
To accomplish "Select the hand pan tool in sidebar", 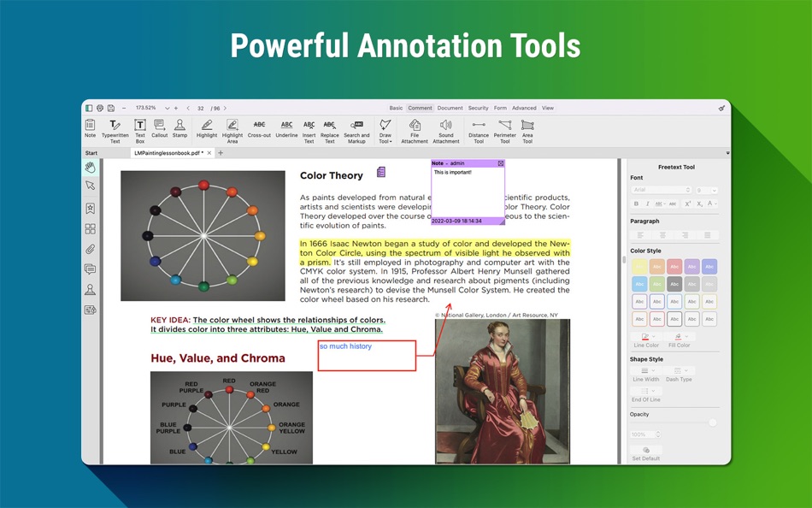I will (90, 167).
